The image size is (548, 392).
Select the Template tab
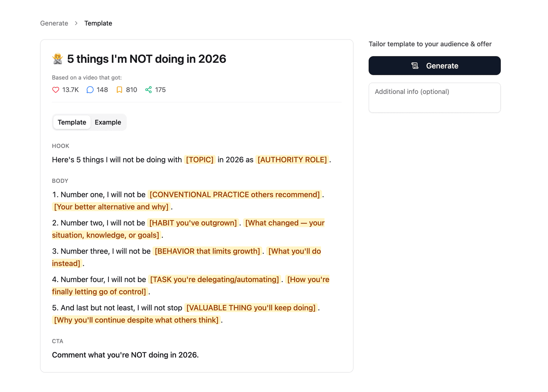[x=72, y=122]
